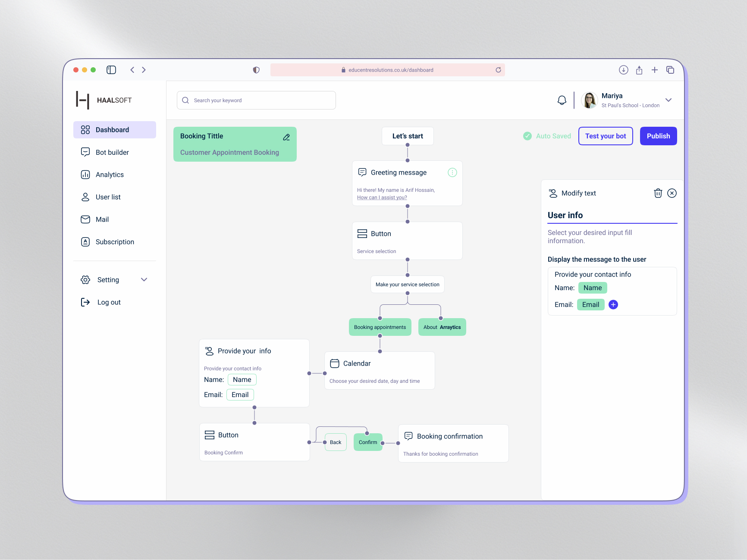
Task: Open Greeting message options menu
Action: 452,172
